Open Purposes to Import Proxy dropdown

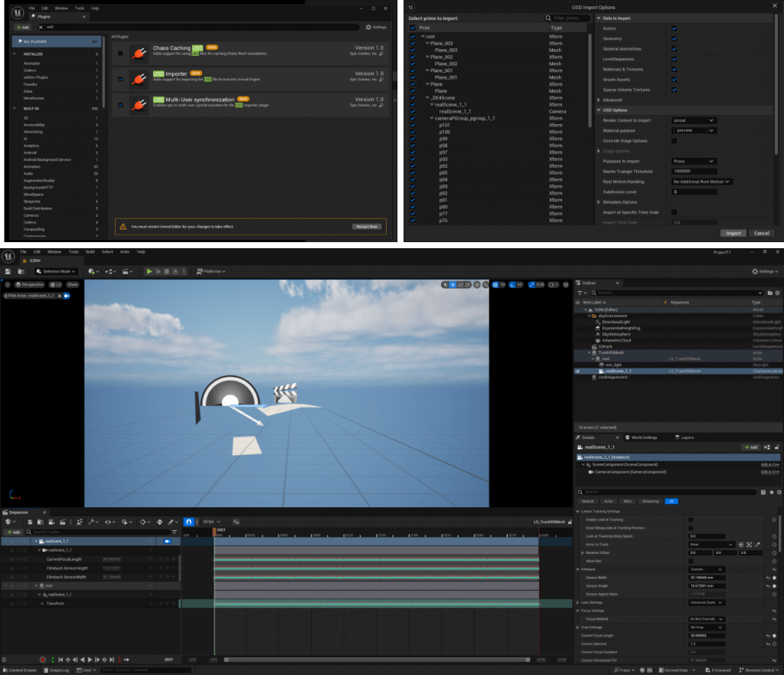694,161
